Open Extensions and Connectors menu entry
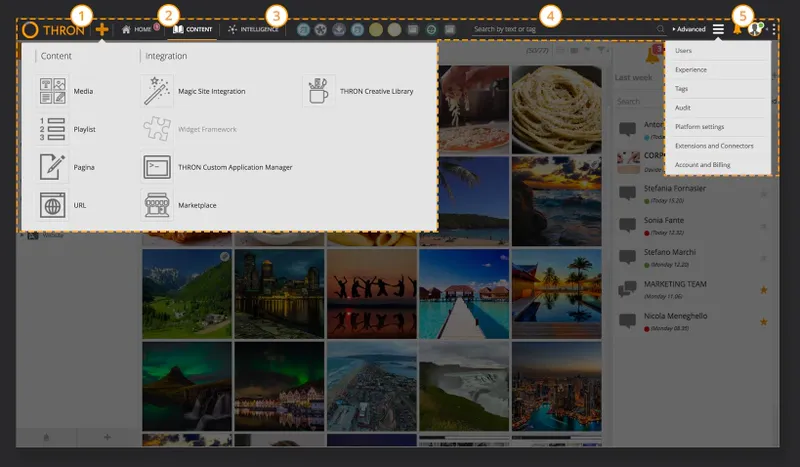Screen dimensions: 800x467 tap(714, 145)
